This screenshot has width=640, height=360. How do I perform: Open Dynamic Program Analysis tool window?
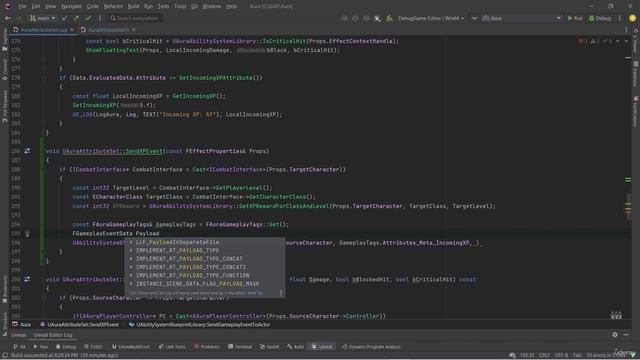[x=371, y=347]
